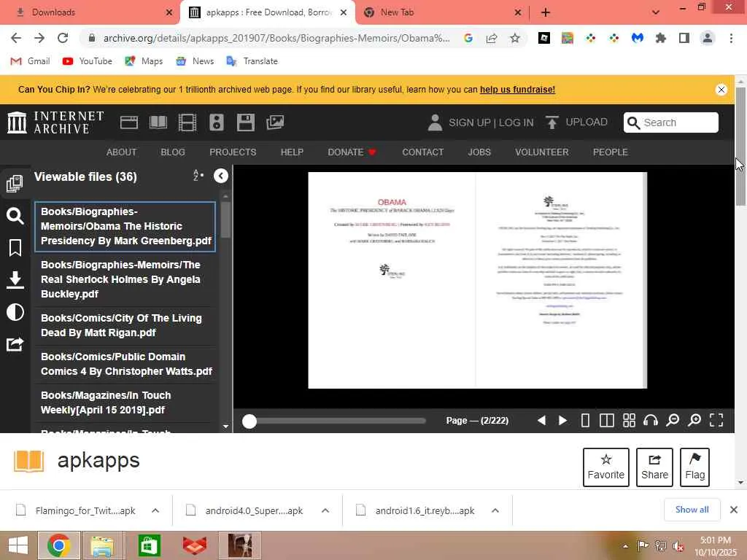747x560 pixels.
Task: Dismiss the fundraising banner
Action: pos(721,90)
